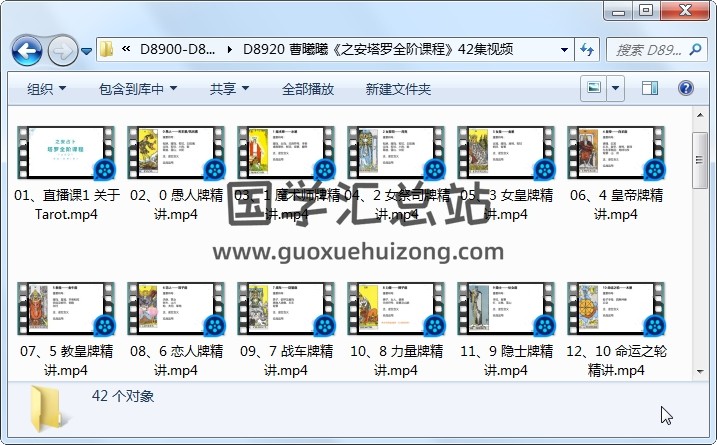The height and width of the screenshot is (445, 717).
Task: Select the 05、3 女皇牌精讲.mp4 video icon
Action: click(x=506, y=153)
